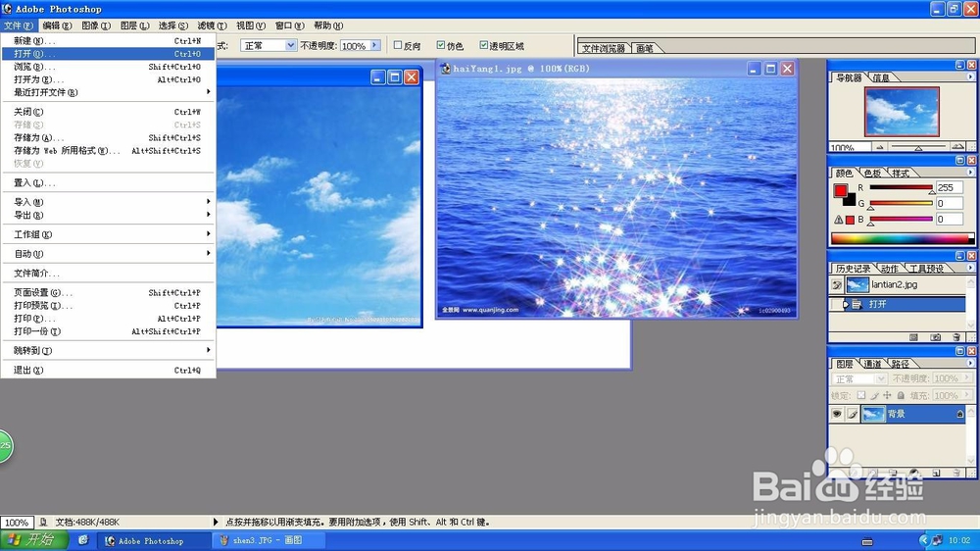
Task: Open the 滤镜 menu
Action: pos(212,25)
